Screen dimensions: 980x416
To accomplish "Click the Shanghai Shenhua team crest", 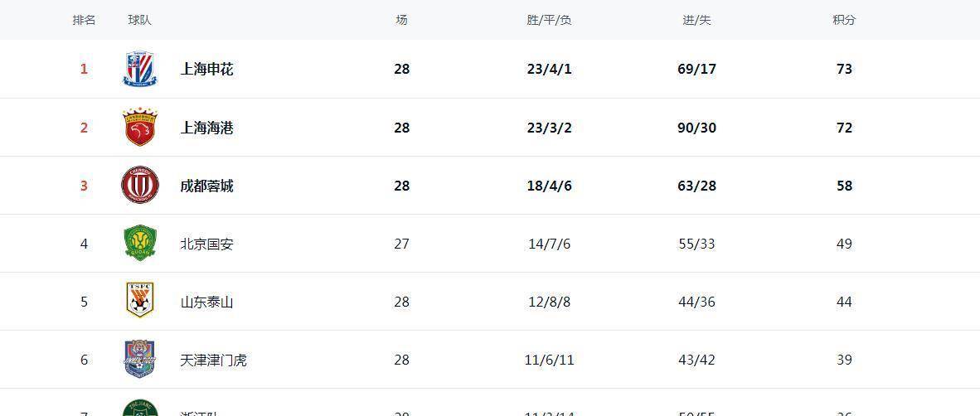I will (x=140, y=69).
